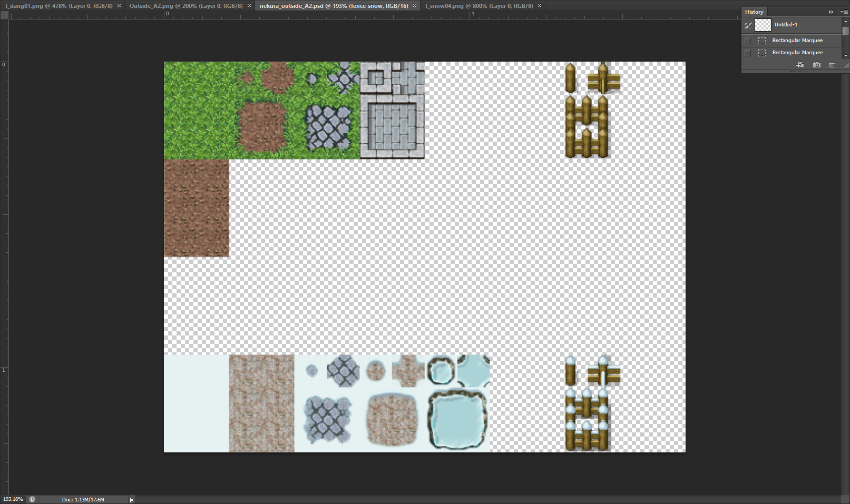Viewport: 850px width, 504px height.
Task: Click the Untitled-1 snapshot name
Action: coord(786,25)
